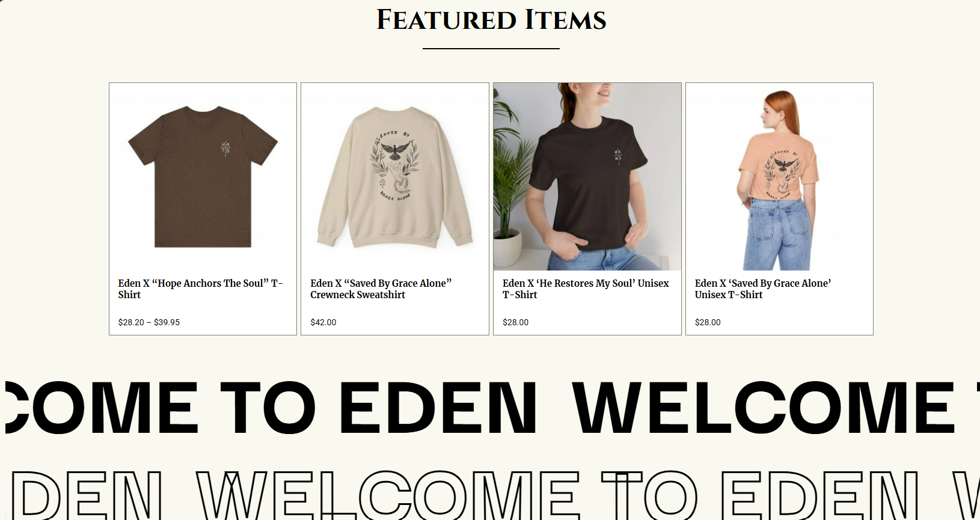Click the dove graphic on beige sweatshirt
Screen dimensions: 980x520
(394, 151)
